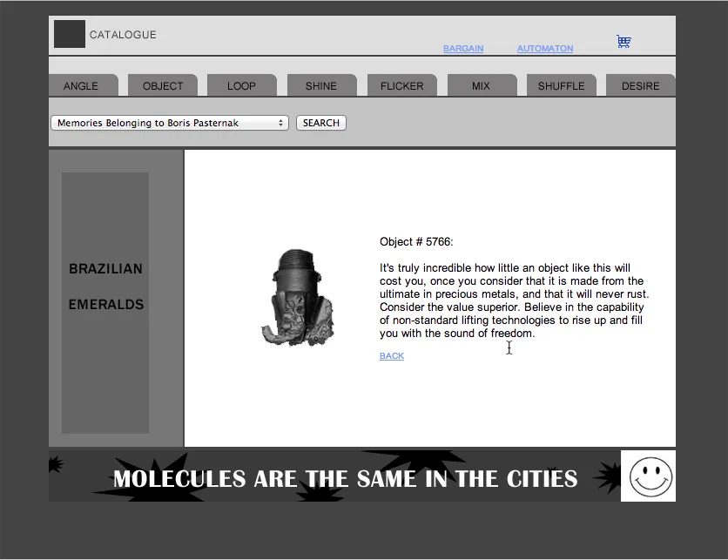The width and height of the screenshot is (728, 560).
Task: Go to the DESIRE tab
Action: [x=641, y=86]
